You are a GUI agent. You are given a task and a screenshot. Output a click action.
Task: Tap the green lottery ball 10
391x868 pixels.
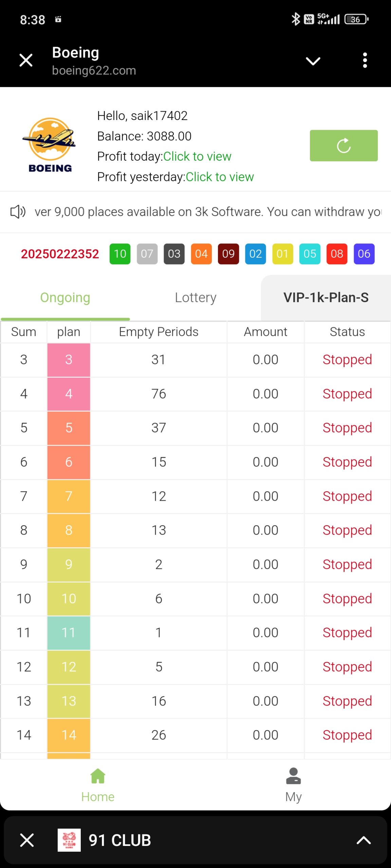click(120, 254)
